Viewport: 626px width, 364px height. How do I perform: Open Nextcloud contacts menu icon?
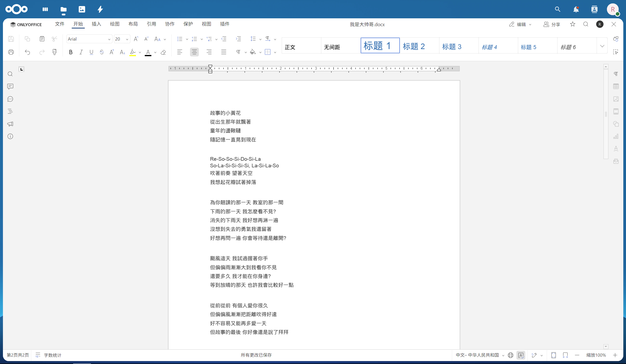pyautogui.click(x=594, y=10)
